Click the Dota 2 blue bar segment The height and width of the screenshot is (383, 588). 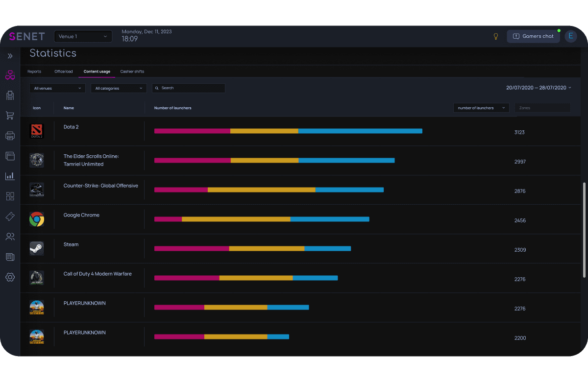tap(360, 131)
